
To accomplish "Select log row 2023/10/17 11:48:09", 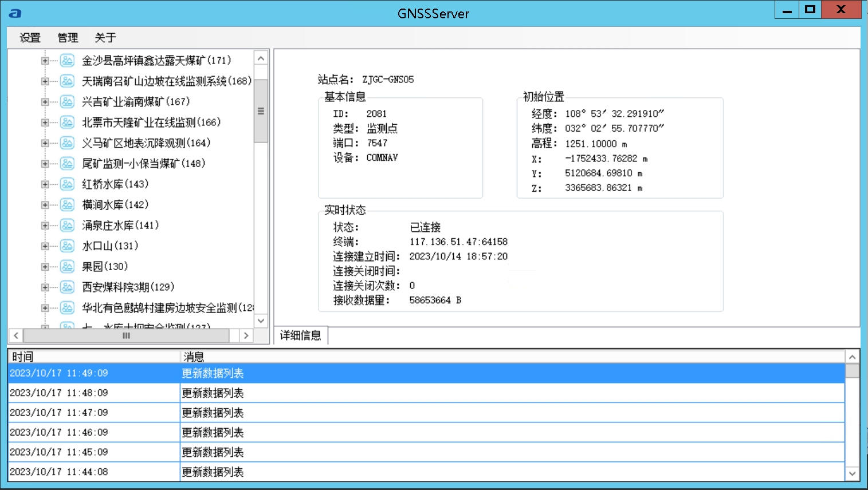I will click(x=427, y=393).
